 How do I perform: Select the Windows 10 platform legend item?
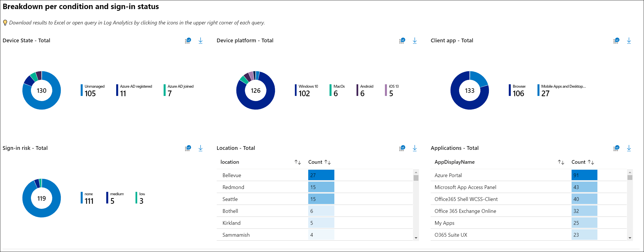pos(307,90)
